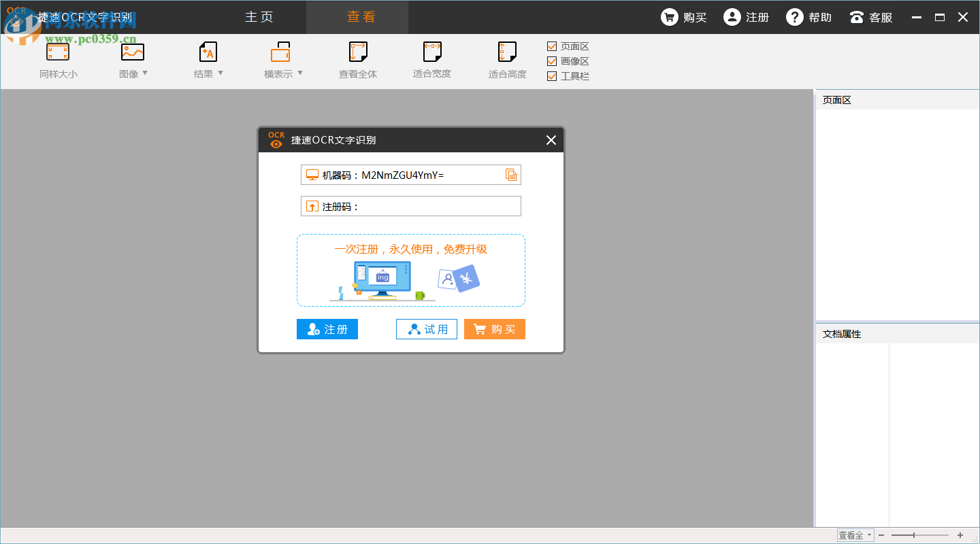
Task: Click the orange 购买 button in the dialog
Action: tap(495, 329)
